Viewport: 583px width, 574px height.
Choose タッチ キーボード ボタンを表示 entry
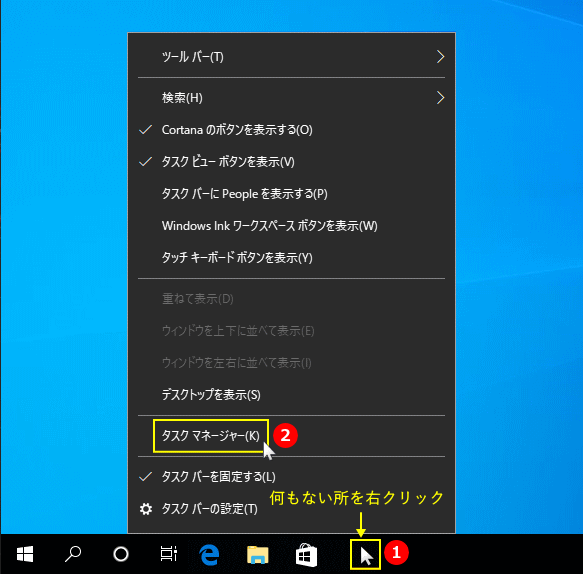(292, 258)
